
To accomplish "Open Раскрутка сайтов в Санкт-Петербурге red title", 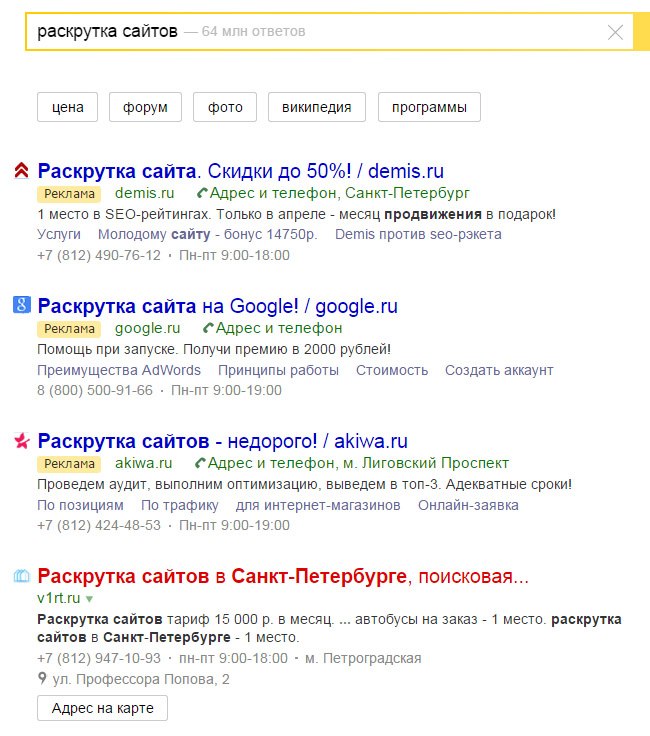I will (283, 576).
